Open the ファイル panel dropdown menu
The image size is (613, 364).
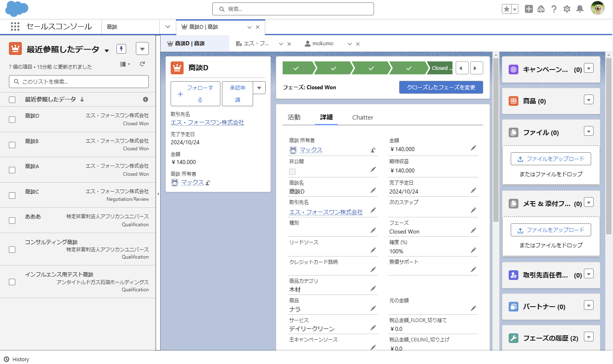point(589,131)
